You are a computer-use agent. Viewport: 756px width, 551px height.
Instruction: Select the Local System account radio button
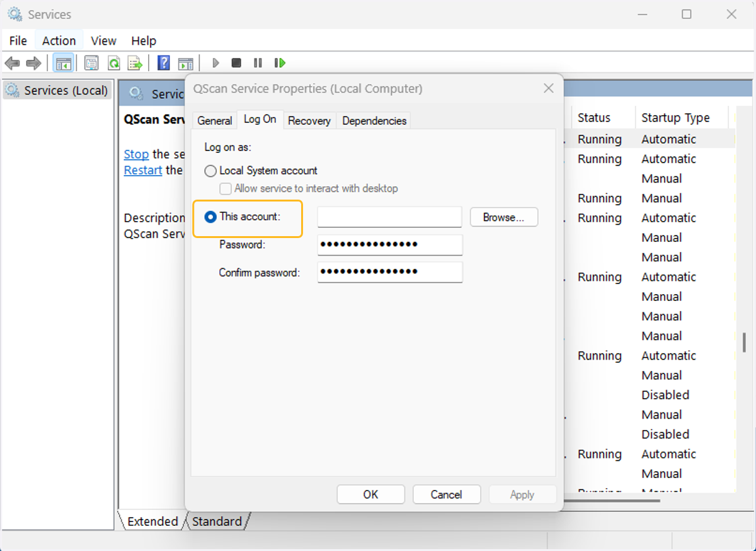210,171
